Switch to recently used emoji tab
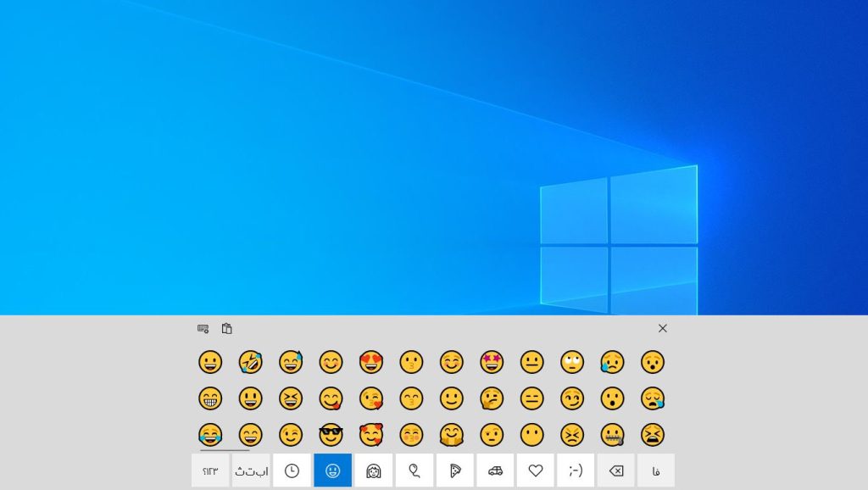This screenshot has height=490, width=868. (292, 471)
